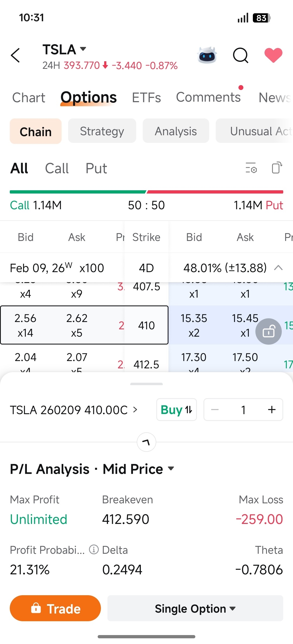293x644 pixels.
Task: Open the TSLA ticker dropdown arrow
Action: [83, 49]
